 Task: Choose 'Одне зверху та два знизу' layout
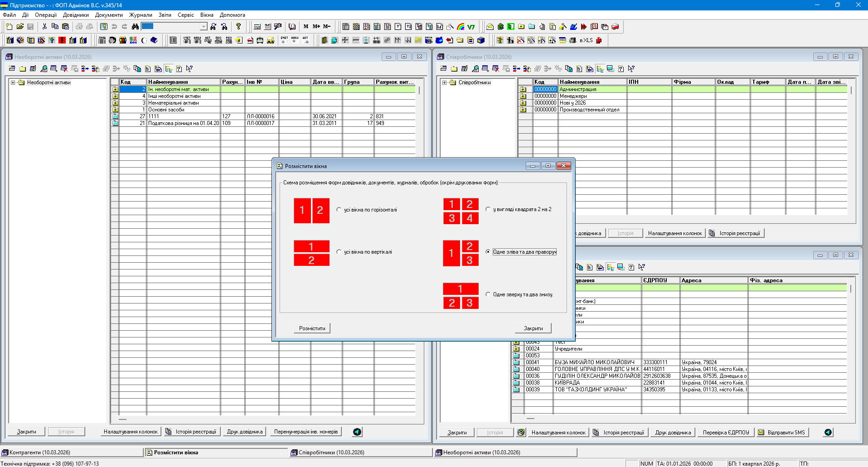tap(488, 294)
